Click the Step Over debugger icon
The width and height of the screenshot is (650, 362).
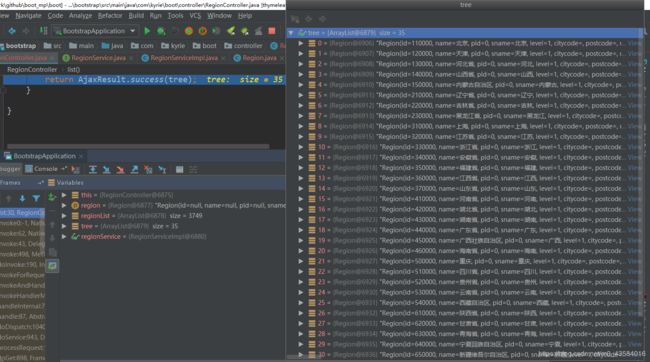coord(93,169)
